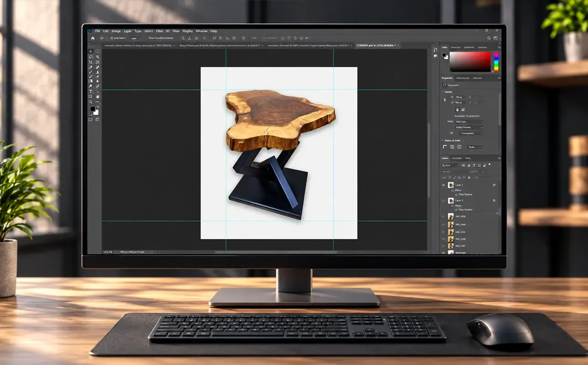Toggle visibility of the IMG_0449 layer

pyautogui.click(x=443, y=224)
